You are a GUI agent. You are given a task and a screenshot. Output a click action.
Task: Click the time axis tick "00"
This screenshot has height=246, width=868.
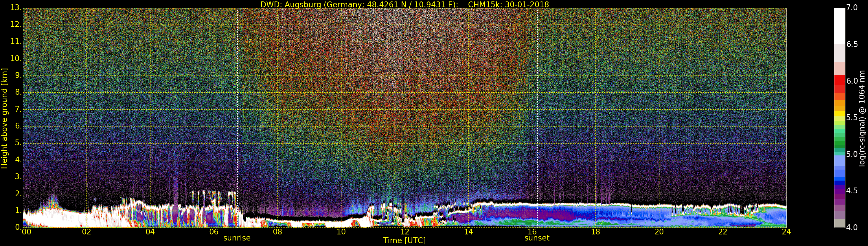pyautogui.click(x=26, y=232)
